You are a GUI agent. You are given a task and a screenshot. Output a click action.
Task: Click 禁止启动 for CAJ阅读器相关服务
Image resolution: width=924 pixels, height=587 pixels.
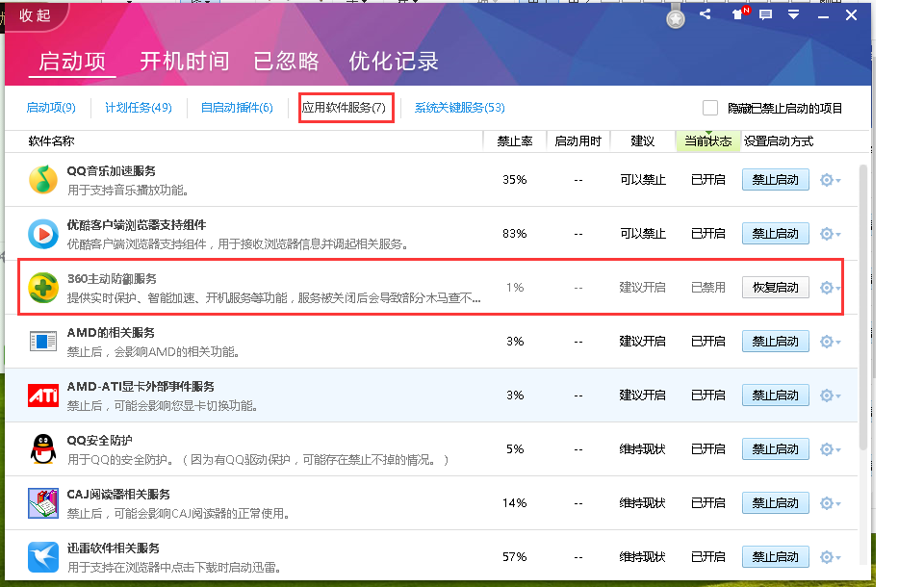click(x=776, y=503)
